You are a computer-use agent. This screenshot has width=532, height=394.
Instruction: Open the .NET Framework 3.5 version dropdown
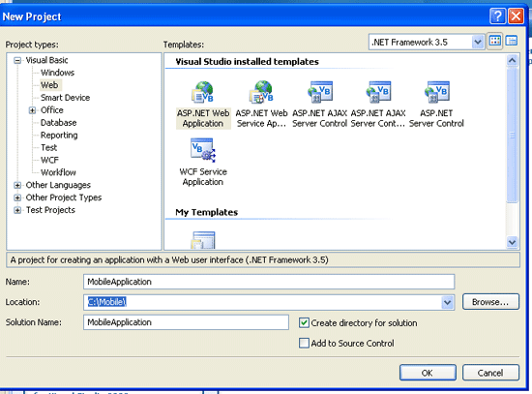(x=478, y=43)
